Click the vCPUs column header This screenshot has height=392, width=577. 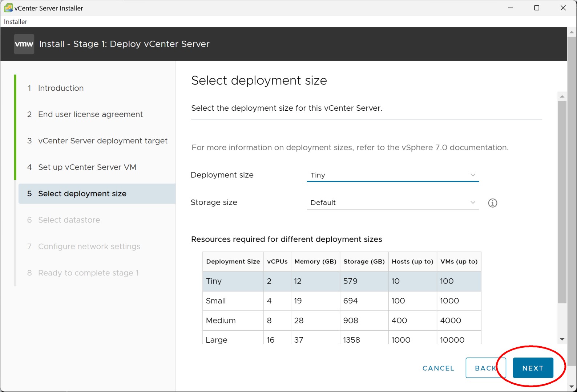(277, 262)
